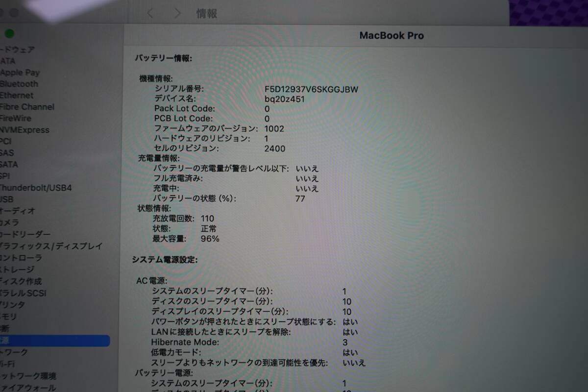The image size is (588, 392).
Task: Select ネットワーク環境 in the sidebar
Action: click(x=28, y=376)
